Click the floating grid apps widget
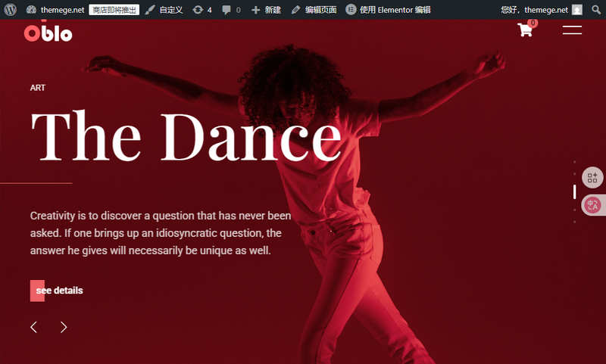Image resolution: width=606 pixels, height=364 pixels. (592, 178)
